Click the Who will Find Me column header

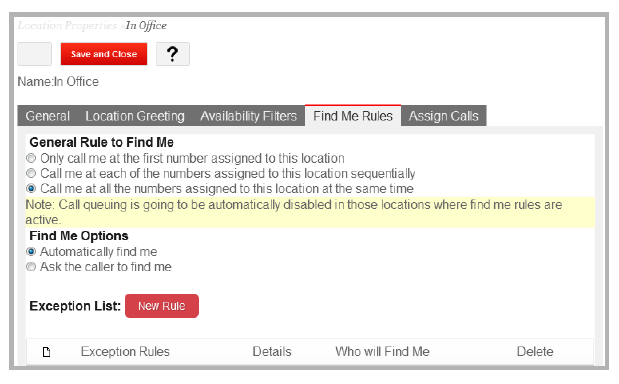pos(383,352)
